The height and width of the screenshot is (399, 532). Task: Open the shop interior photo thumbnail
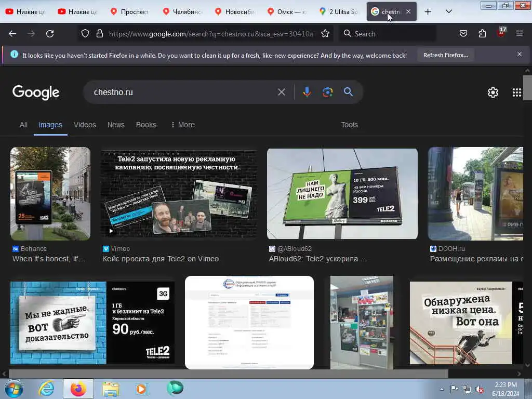pyautogui.click(x=362, y=322)
